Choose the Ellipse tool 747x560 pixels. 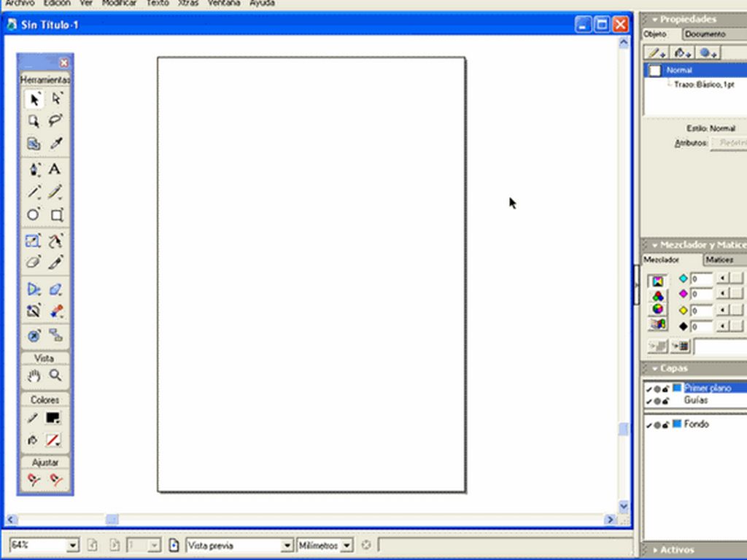[x=34, y=215]
